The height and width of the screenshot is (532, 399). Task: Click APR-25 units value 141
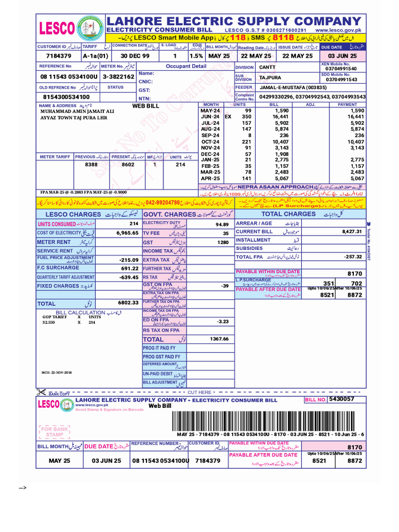[x=247, y=179]
